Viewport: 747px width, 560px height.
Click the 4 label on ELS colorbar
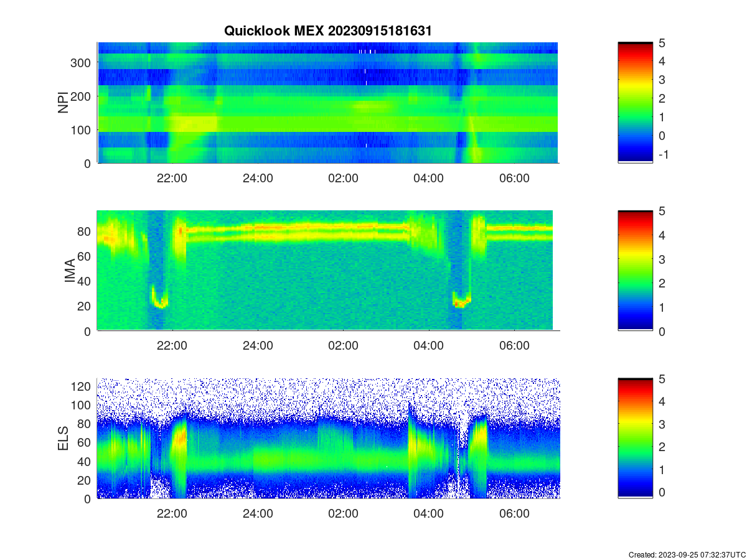(x=662, y=401)
